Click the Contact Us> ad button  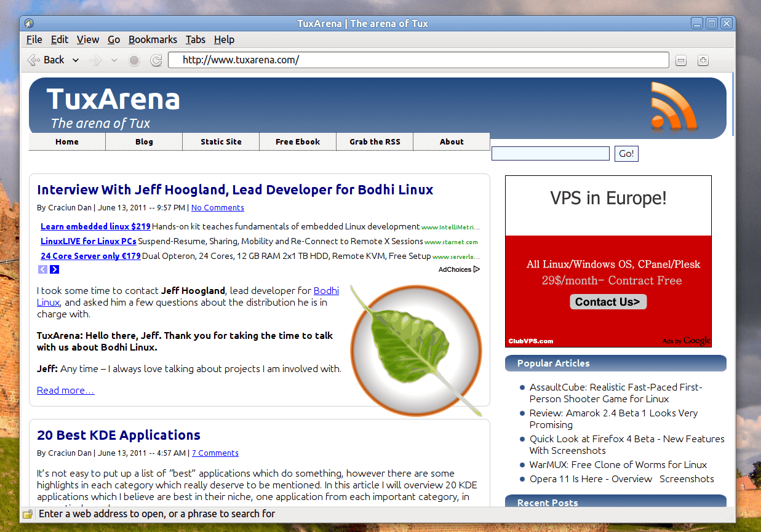click(x=608, y=301)
